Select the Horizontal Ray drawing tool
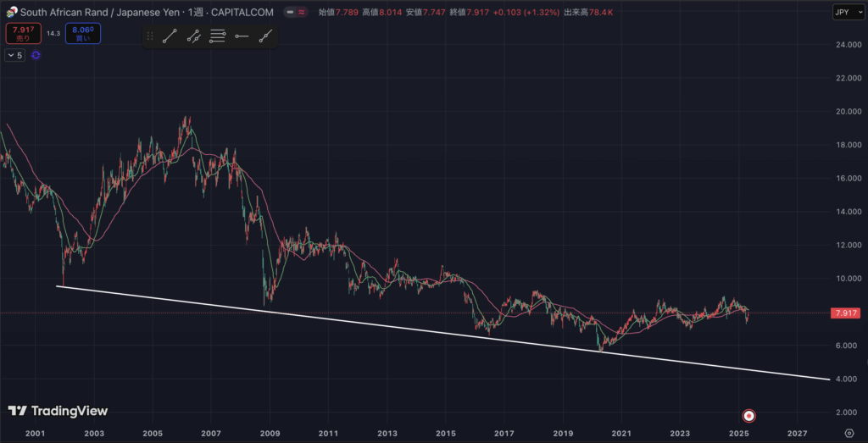Screen dimensions: 868x443 coord(242,36)
